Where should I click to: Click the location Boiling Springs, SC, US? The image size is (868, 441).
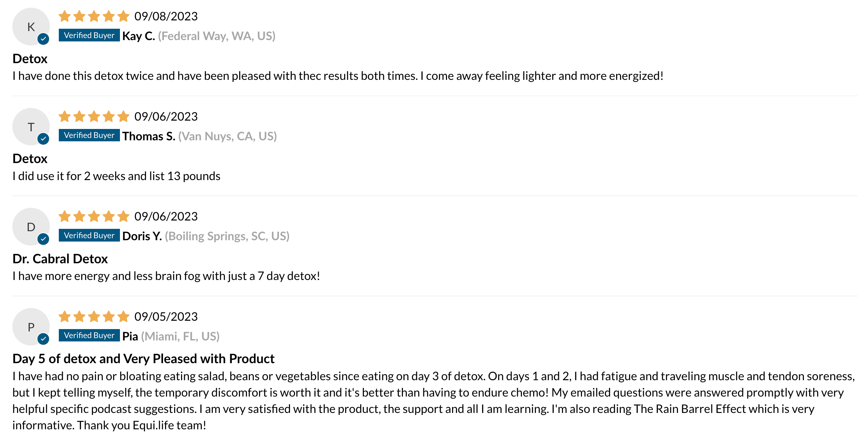[x=227, y=236]
